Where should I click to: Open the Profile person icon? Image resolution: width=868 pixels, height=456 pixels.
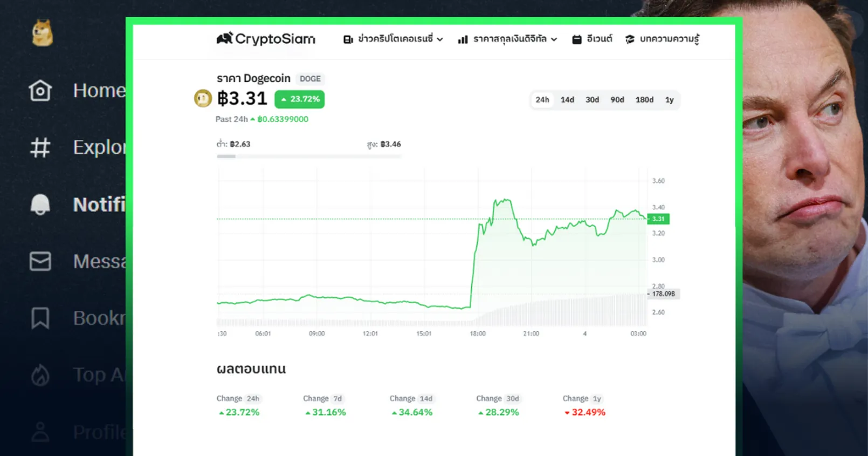coord(40,432)
